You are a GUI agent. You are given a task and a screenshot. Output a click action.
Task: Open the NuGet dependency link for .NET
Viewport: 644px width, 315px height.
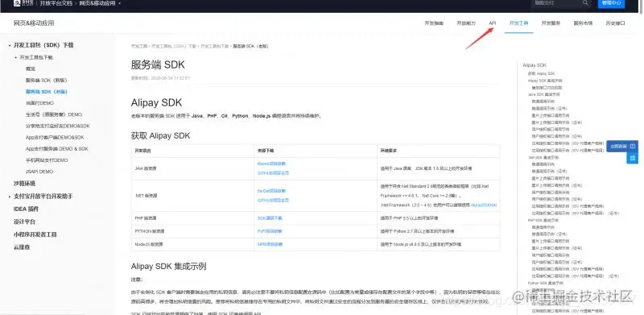(x=271, y=191)
